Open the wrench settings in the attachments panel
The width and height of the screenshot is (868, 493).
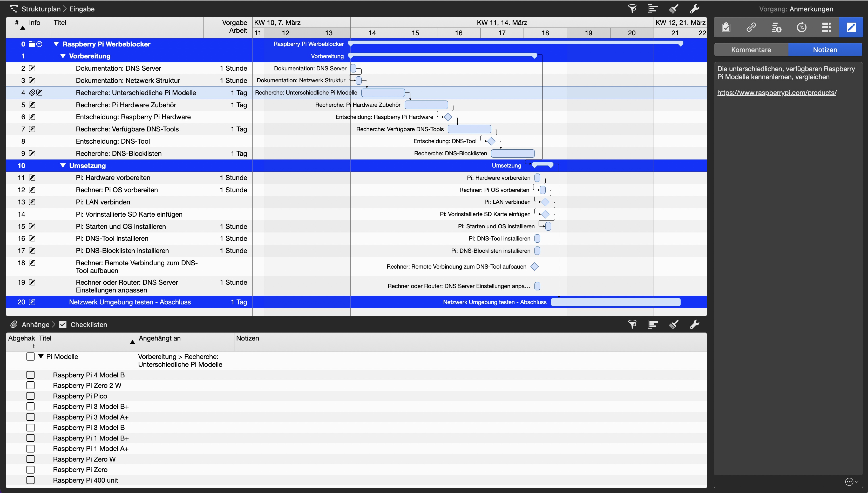point(695,324)
